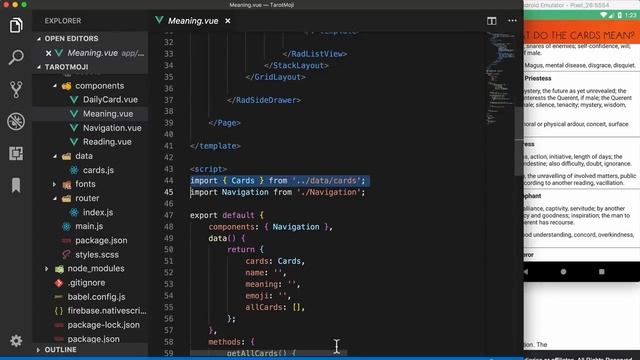This screenshot has height=360, width=640.
Task: Click the folder icon of fonts
Action: tap(67, 184)
